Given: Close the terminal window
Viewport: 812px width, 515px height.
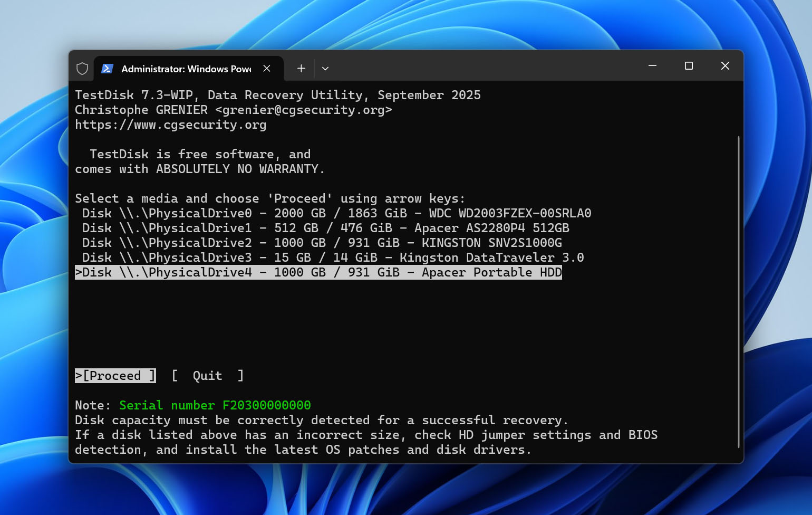Looking at the screenshot, I should pos(725,65).
